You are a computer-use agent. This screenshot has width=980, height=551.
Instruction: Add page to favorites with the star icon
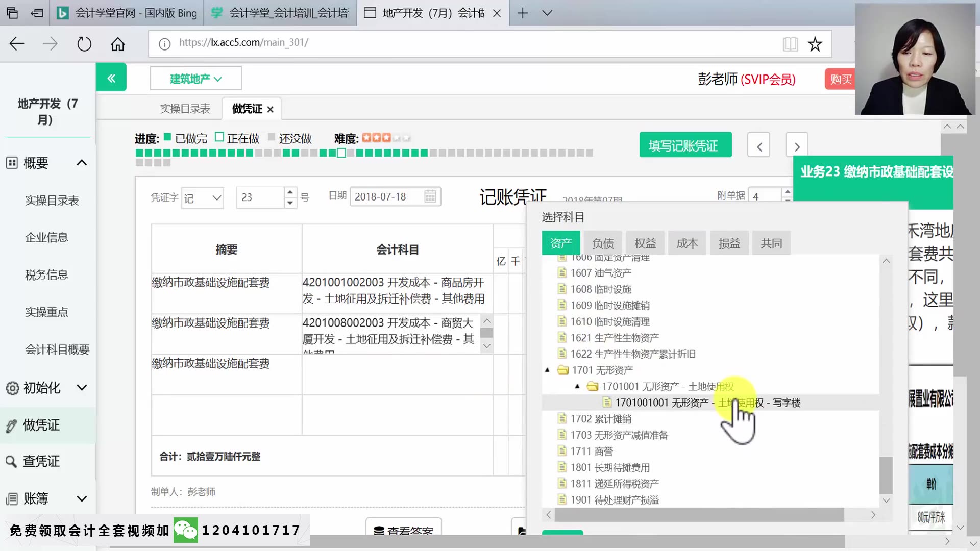coord(815,44)
